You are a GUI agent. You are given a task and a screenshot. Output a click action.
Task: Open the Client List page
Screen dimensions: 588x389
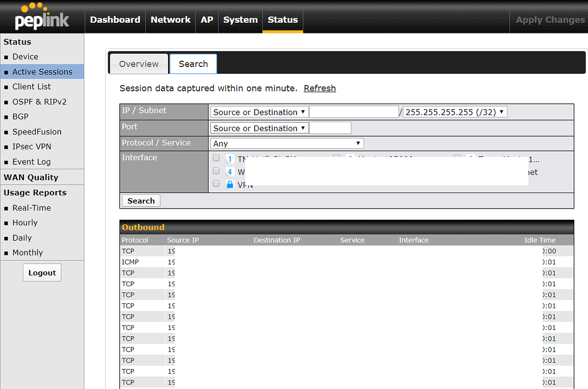pyautogui.click(x=31, y=86)
